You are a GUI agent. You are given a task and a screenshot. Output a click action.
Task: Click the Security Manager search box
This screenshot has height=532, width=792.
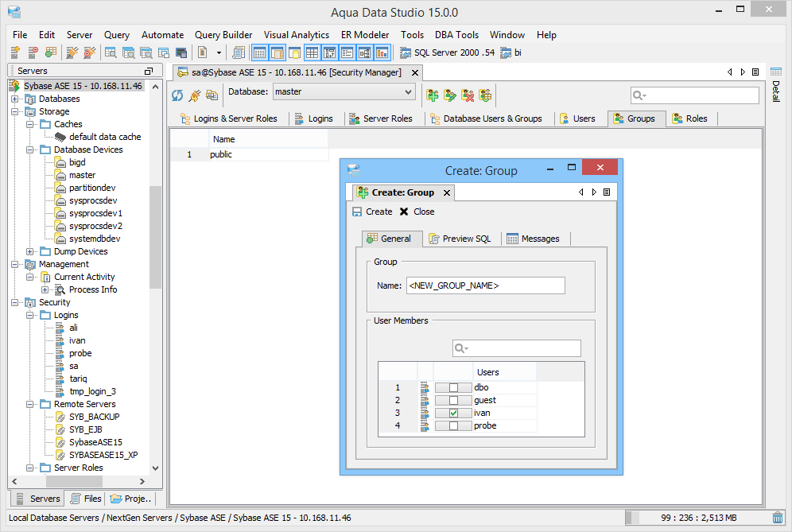[x=694, y=95]
